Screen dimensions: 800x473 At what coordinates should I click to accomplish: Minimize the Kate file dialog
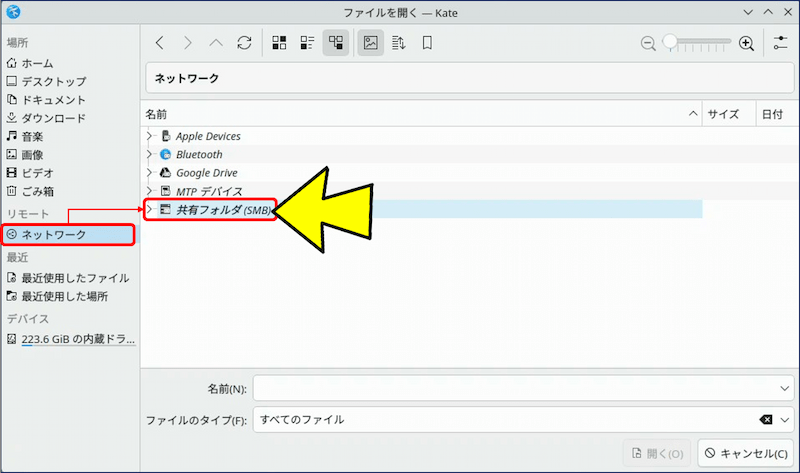tap(748, 12)
